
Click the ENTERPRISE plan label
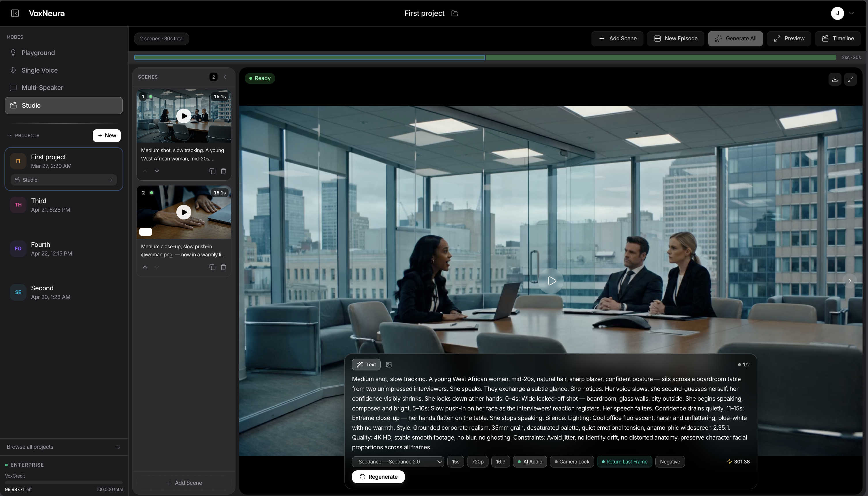27,465
